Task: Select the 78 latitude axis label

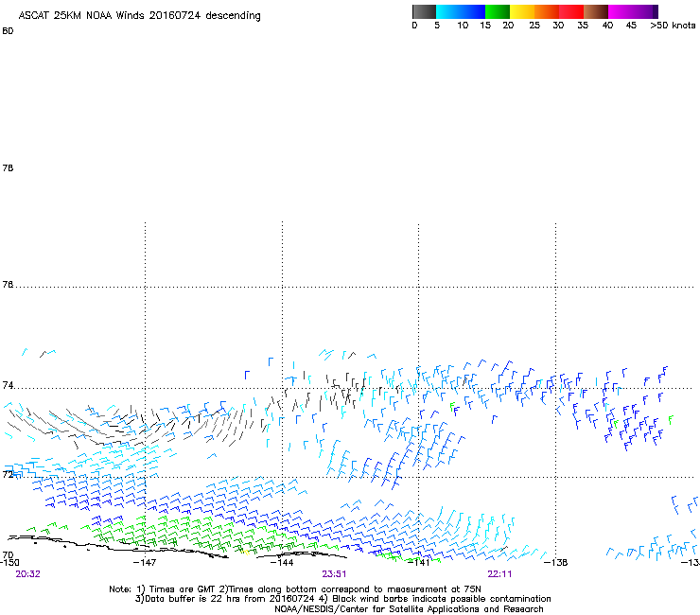Action: tap(8, 167)
